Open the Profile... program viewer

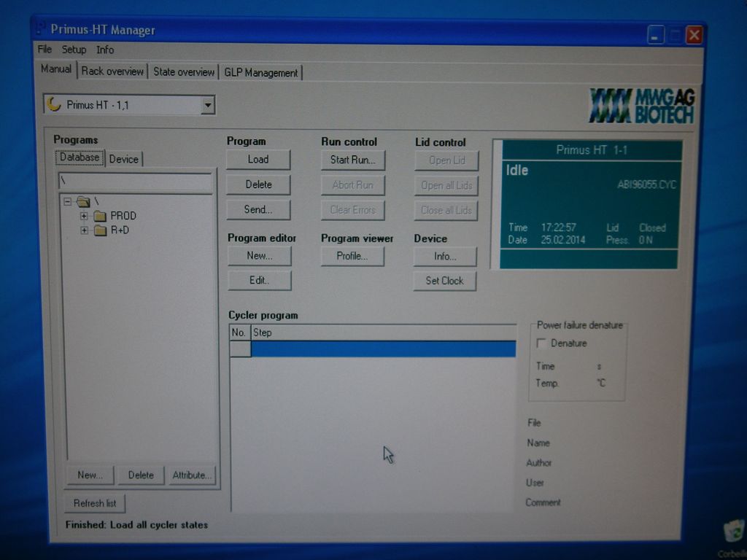click(x=352, y=256)
